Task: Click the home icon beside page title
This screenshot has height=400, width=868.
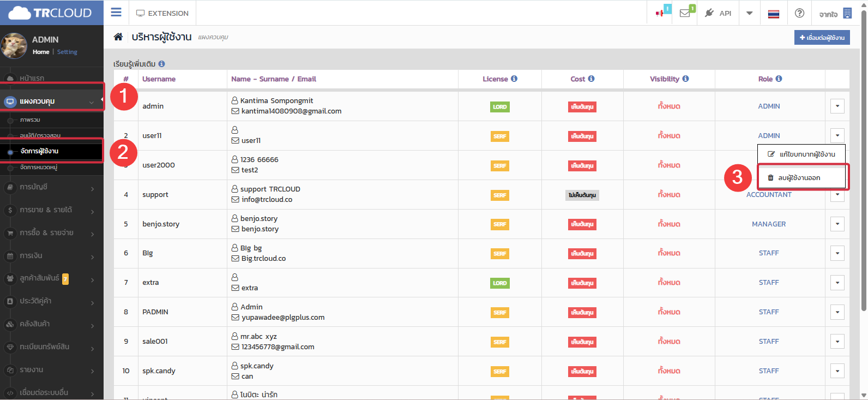Action: [x=118, y=37]
